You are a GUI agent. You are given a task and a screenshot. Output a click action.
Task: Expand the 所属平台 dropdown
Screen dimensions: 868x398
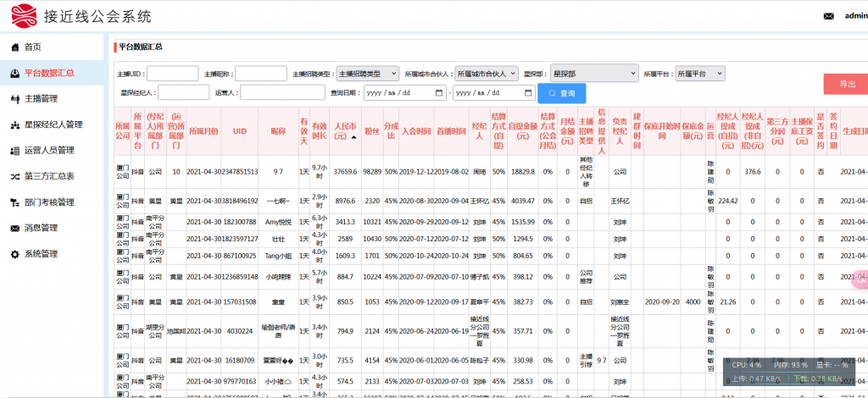tap(700, 73)
